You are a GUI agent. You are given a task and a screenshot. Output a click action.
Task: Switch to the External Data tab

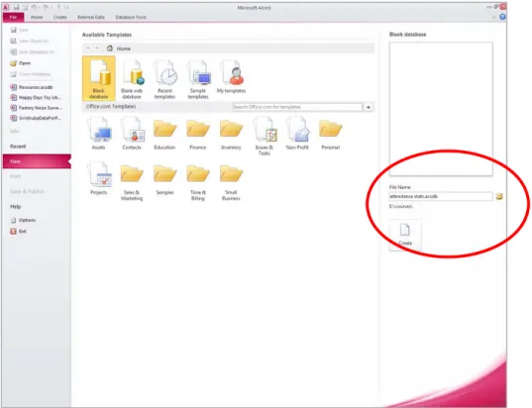(x=91, y=17)
